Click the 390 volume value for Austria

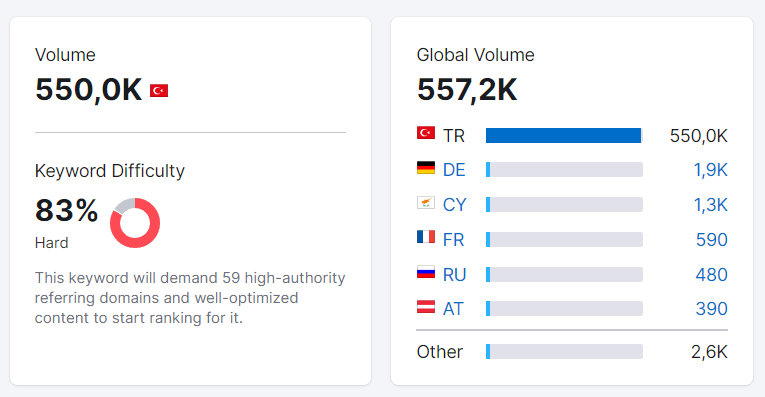(x=712, y=309)
